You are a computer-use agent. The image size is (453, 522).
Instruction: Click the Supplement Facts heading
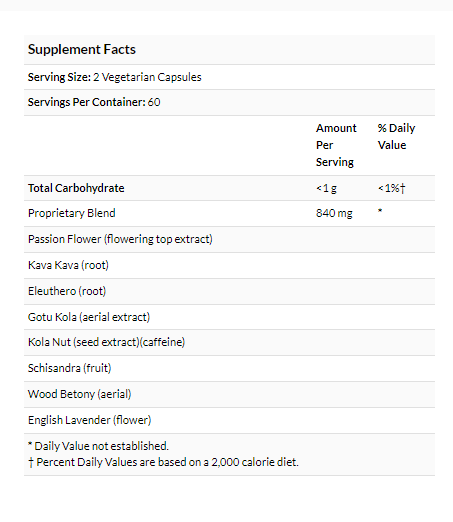(x=82, y=49)
